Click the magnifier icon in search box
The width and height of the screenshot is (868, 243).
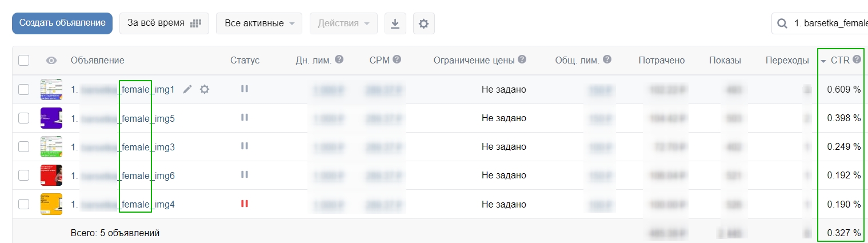click(782, 23)
